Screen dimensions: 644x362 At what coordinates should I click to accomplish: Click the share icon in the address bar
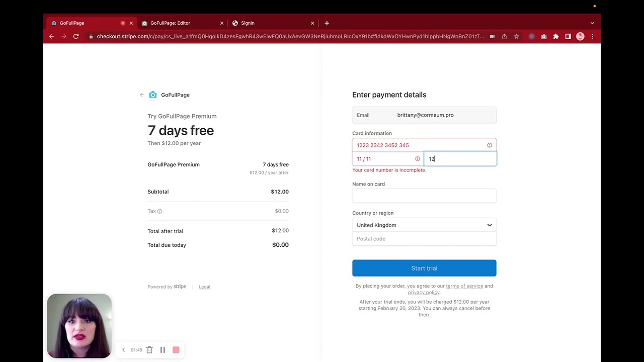click(504, 36)
